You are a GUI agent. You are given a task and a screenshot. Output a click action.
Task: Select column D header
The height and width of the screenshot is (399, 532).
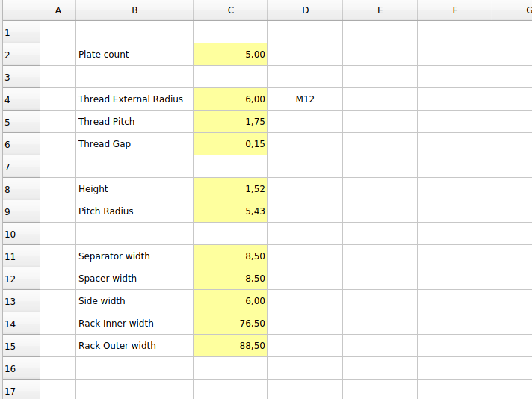tap(305, 10)
